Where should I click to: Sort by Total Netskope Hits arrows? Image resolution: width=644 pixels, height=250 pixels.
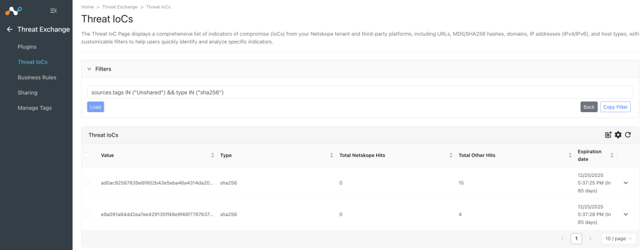coord(451,156)
